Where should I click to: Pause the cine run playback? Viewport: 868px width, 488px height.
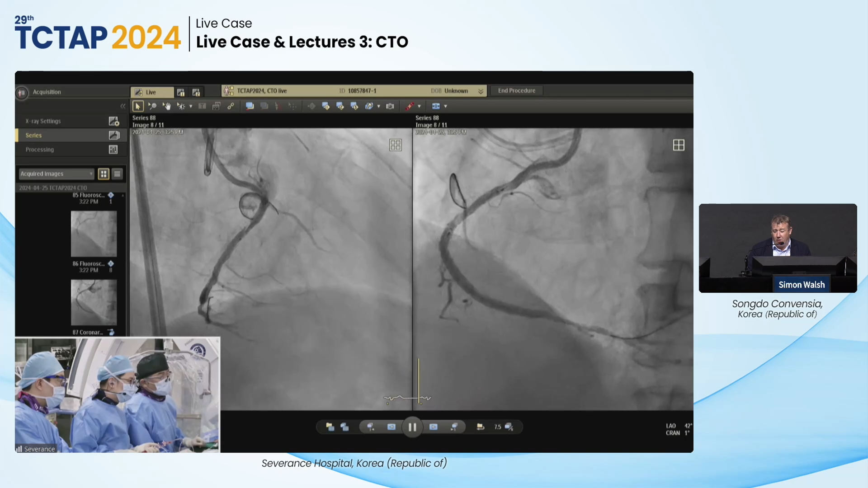(412, 427)
